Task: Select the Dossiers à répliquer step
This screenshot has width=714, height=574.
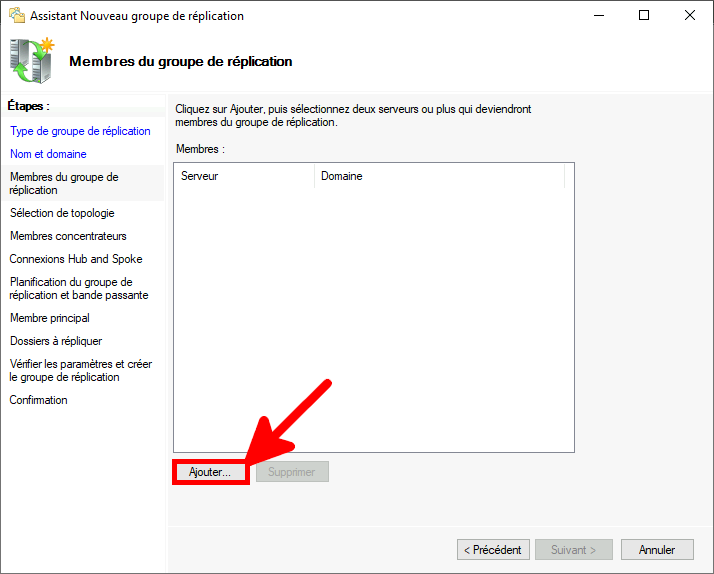Action: point(56,341)
